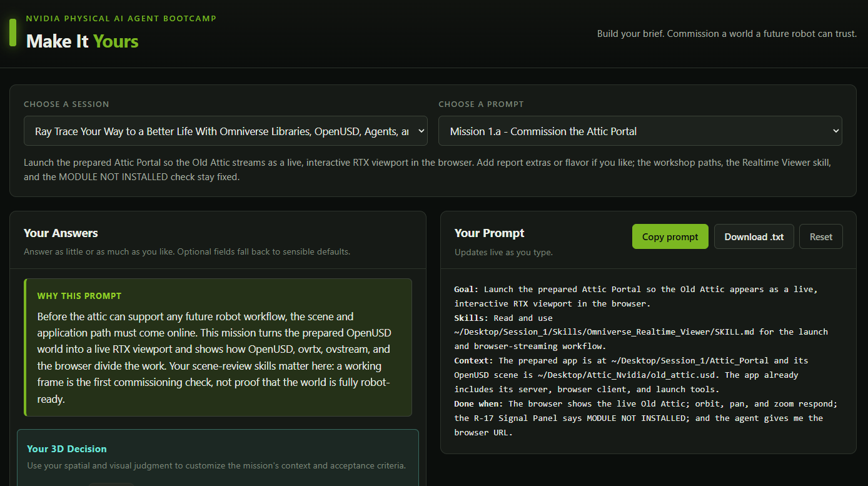Click the "NVIDIA PHYSICAL AI AGENT BOOTCAMP" label
The width and height of the screenshot is (868, 486).
click(121, 19)
